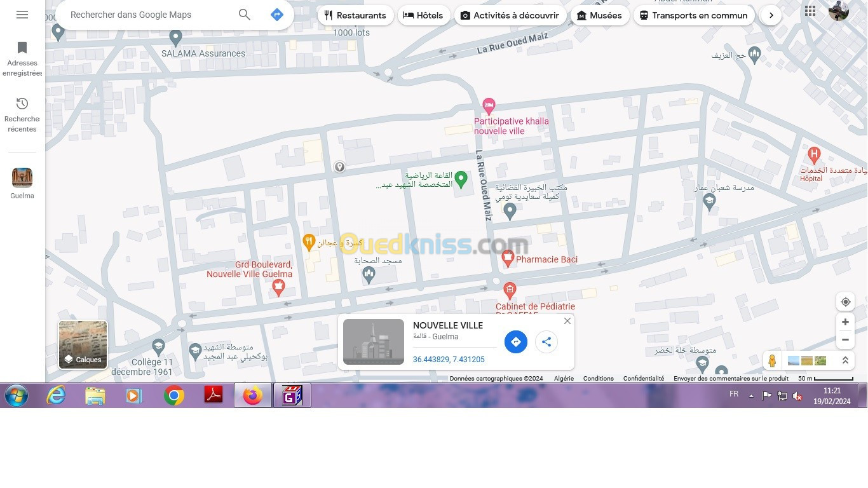Launch Internet Explorer from taskbar

tap(56, 396)
